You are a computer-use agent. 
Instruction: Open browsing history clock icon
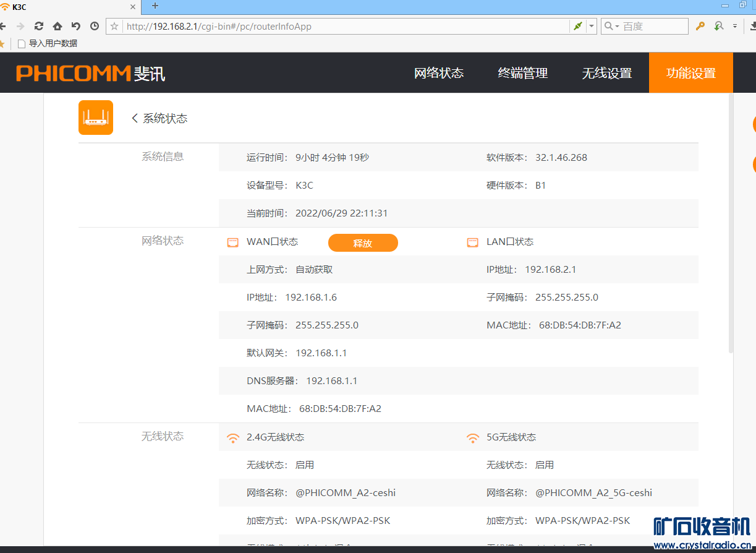95,26
